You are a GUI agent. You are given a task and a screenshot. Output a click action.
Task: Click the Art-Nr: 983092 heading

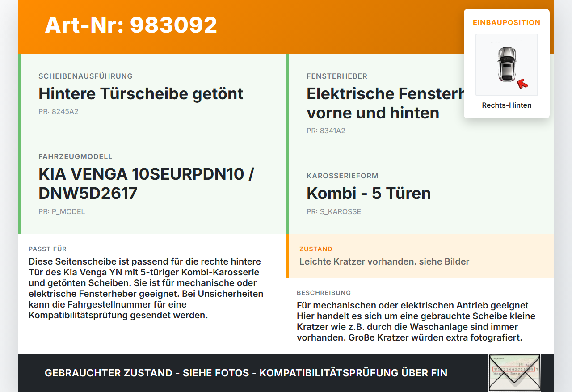130,25
